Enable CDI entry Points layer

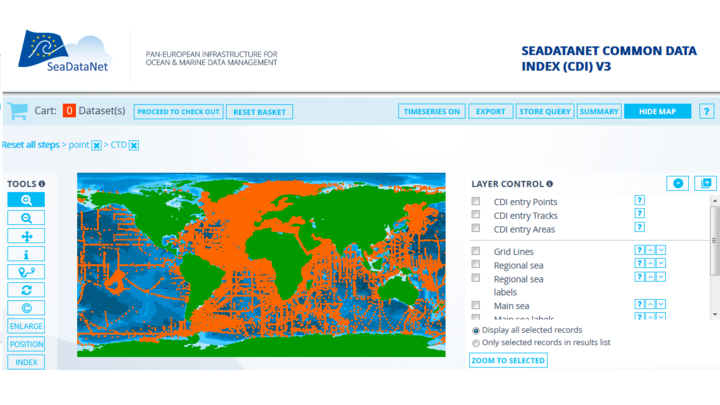[476, 201]
